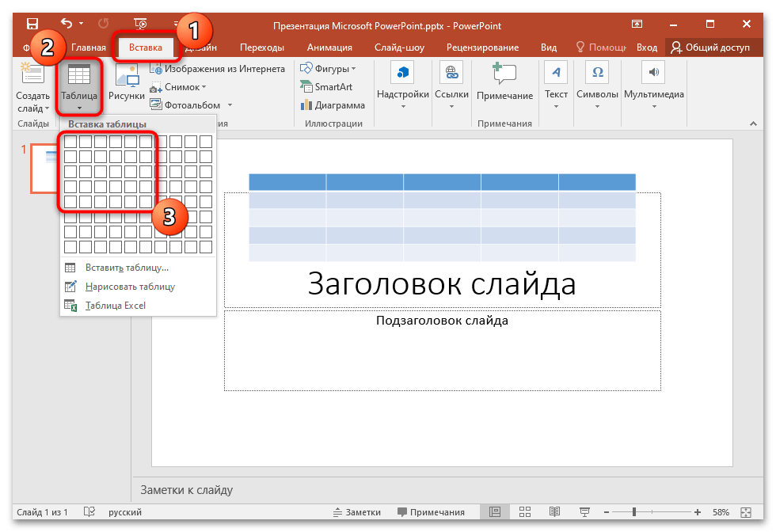Select the Слайд-шоу tab
The image size is (776, 532).
[x=399, y=47]
